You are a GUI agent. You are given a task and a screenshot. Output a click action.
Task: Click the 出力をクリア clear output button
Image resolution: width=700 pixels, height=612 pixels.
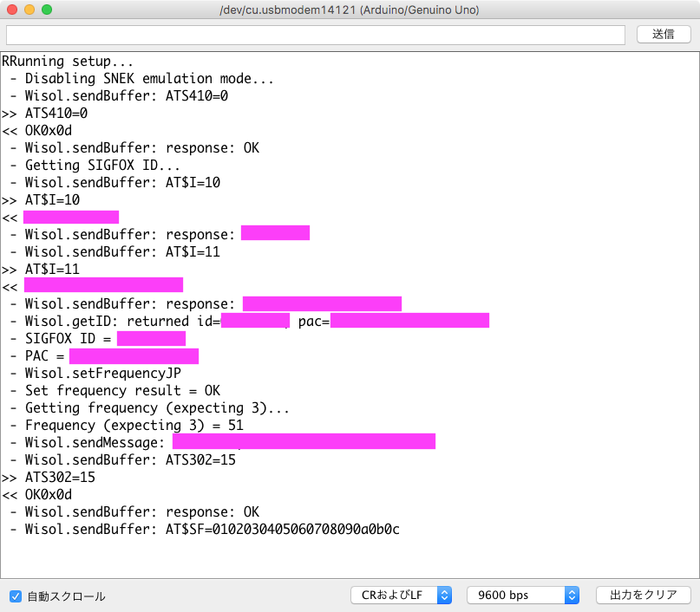(644, 595)
